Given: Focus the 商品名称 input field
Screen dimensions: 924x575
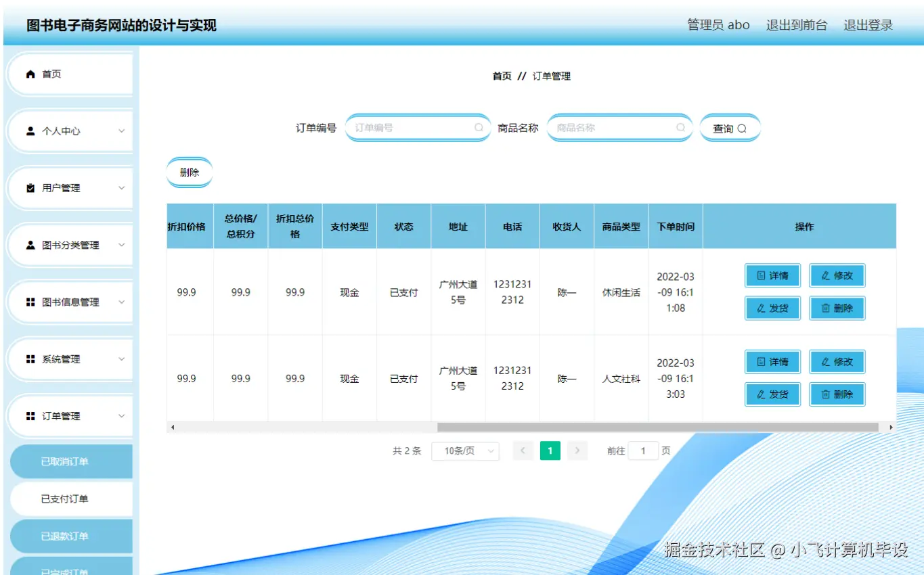Looking at the screenshot, I should pyautogui.click(x=619, y=127).
